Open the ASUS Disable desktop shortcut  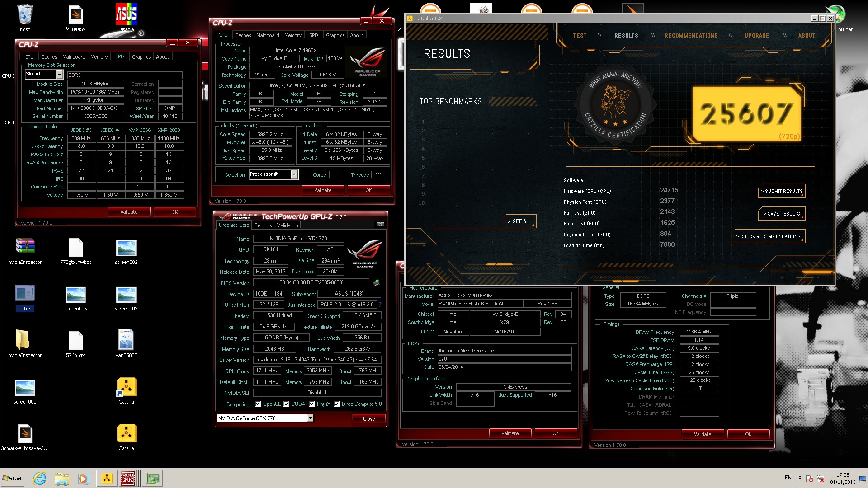point(126,18)
